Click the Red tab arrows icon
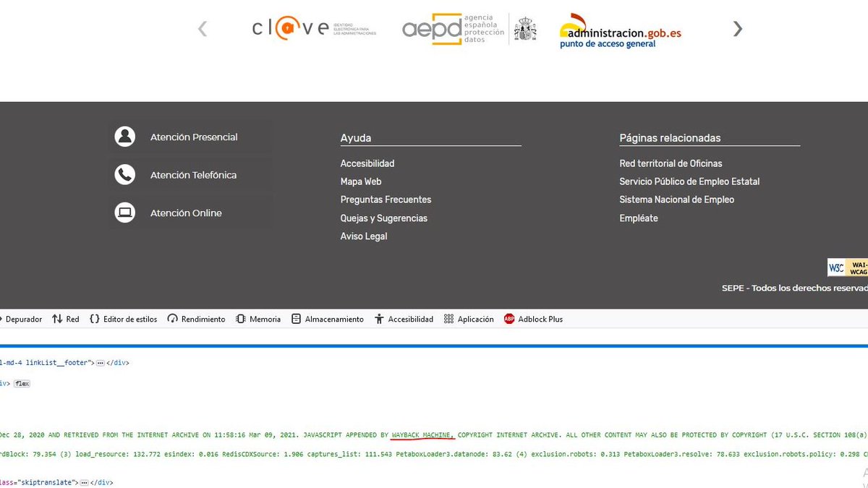Image resolution: width=868 pixels, height=488 pixels. (57, 319)
